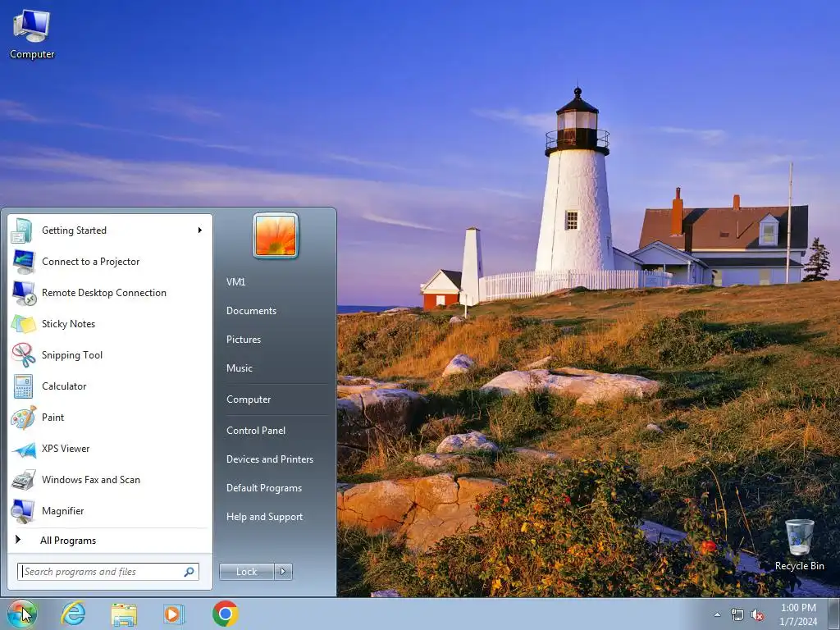
Task: Open Windows Explorer from the taskbar
Action: tap(124, 614)
